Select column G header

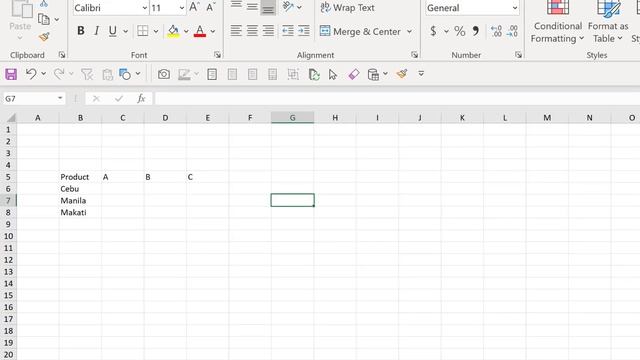pyautogui.click(x=292, y=118)
